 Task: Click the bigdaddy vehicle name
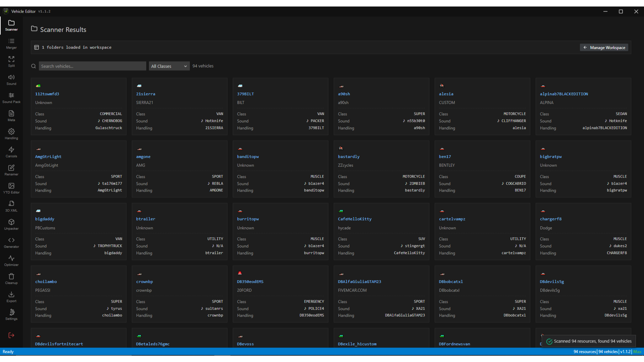click(x=45, y=219)
